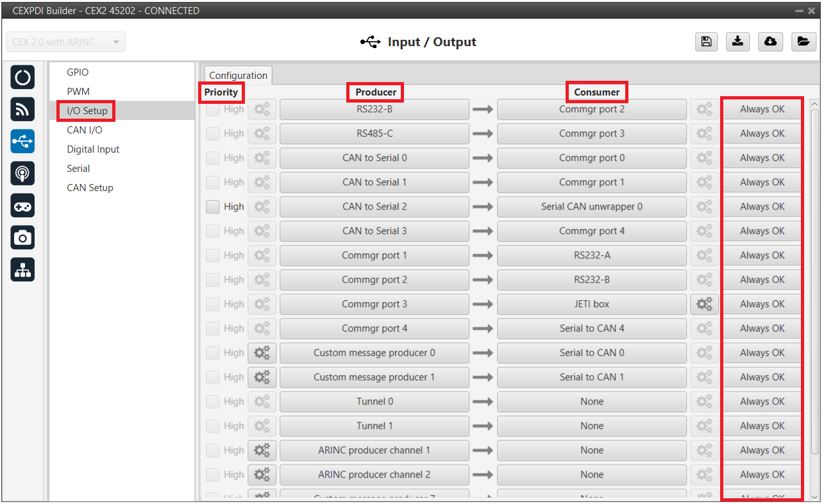The image size is (824, 504).
Task: Click the RSS-style signal icon in the sidebar
Action: pos(22,110)
